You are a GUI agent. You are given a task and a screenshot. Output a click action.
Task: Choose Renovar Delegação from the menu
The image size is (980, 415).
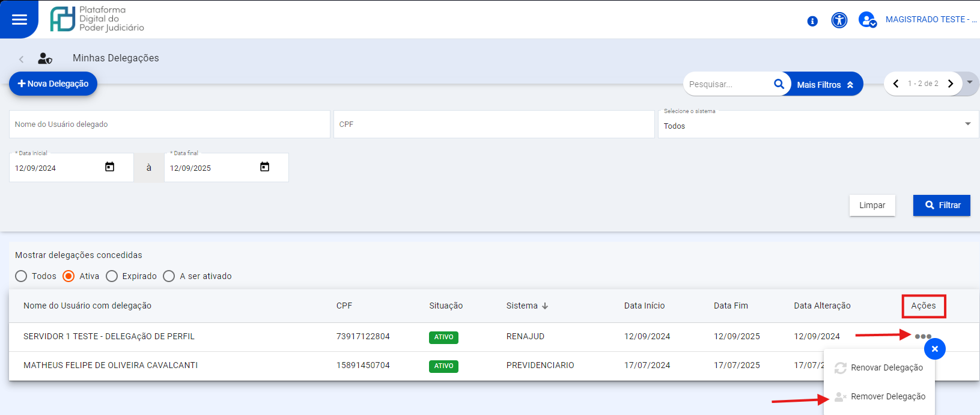tap(886, 367)
